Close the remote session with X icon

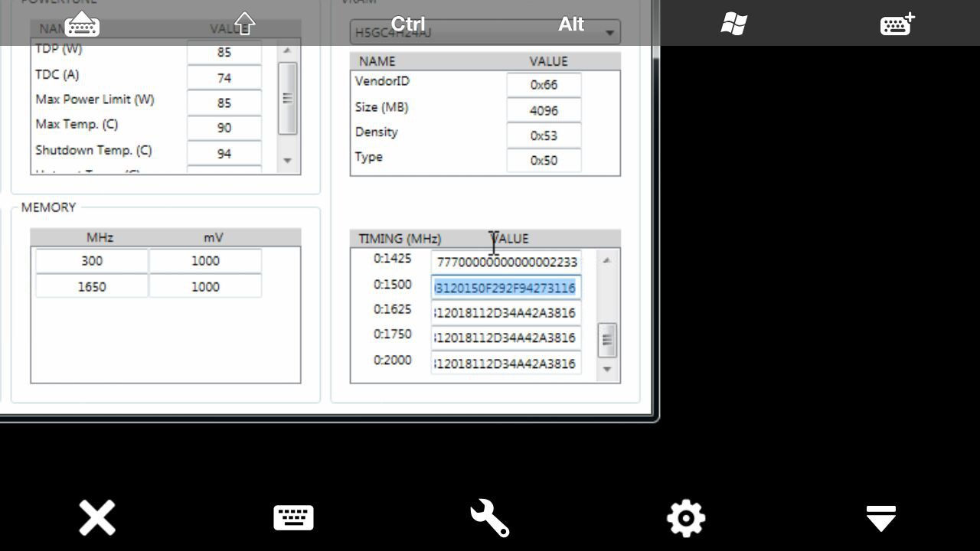click(97, 518)
